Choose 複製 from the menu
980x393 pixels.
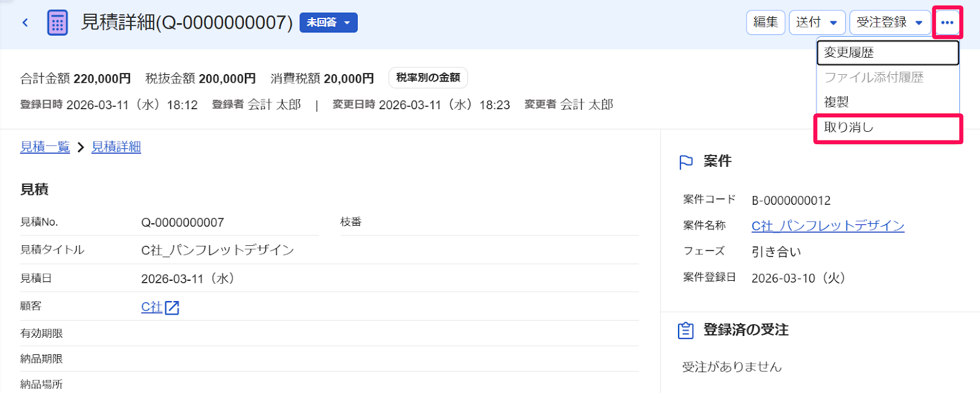click(x=888, y=102)
